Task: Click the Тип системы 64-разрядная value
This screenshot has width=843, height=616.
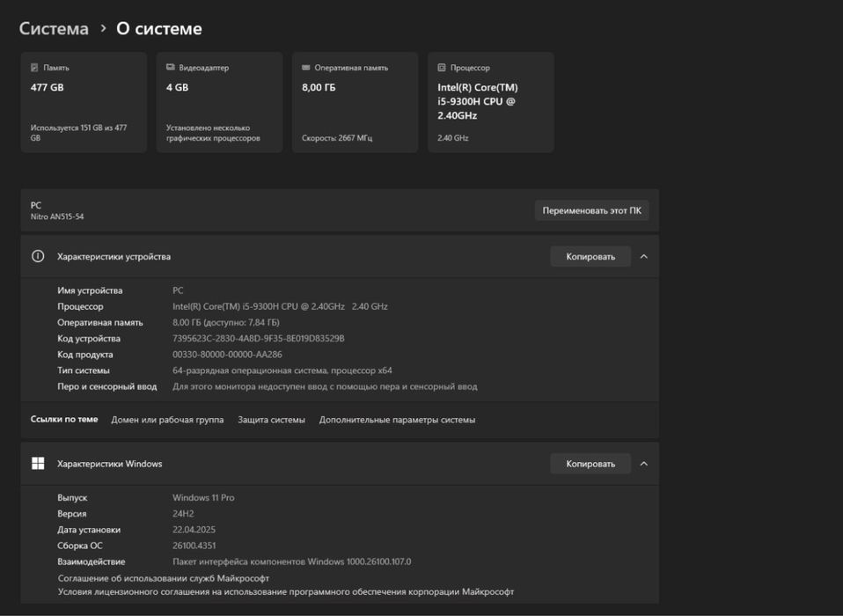Action: click(282, 370)
